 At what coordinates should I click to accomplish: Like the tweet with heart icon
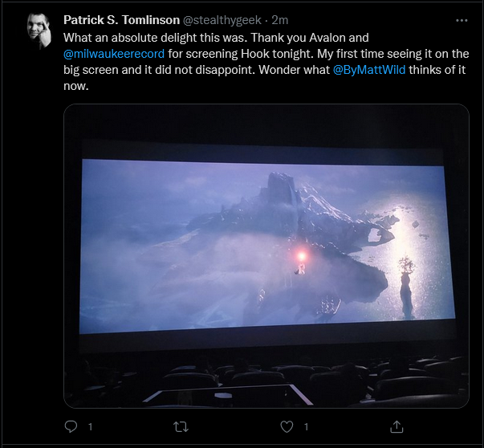(x=287, y=426)
